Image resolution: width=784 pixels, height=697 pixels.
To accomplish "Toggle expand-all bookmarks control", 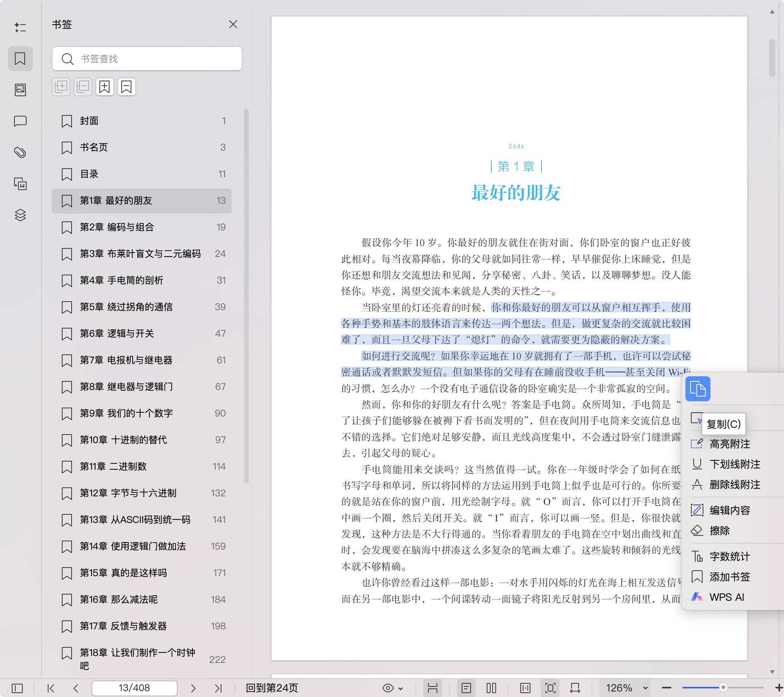I will pyautogui.click(x=61, y=87).
